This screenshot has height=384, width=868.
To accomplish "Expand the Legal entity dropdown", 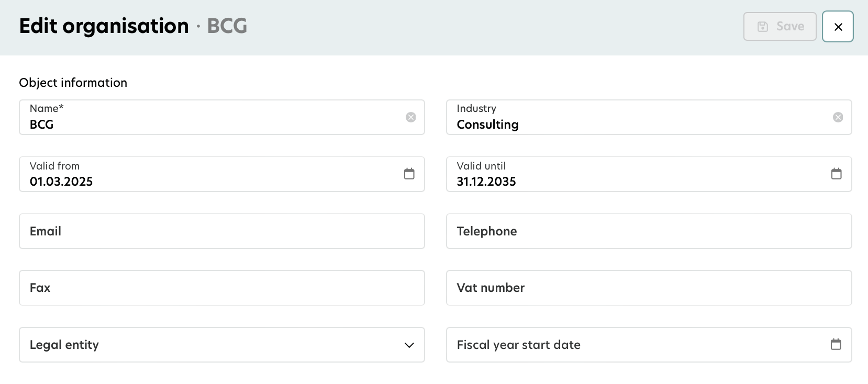I will tap(409, 345).
